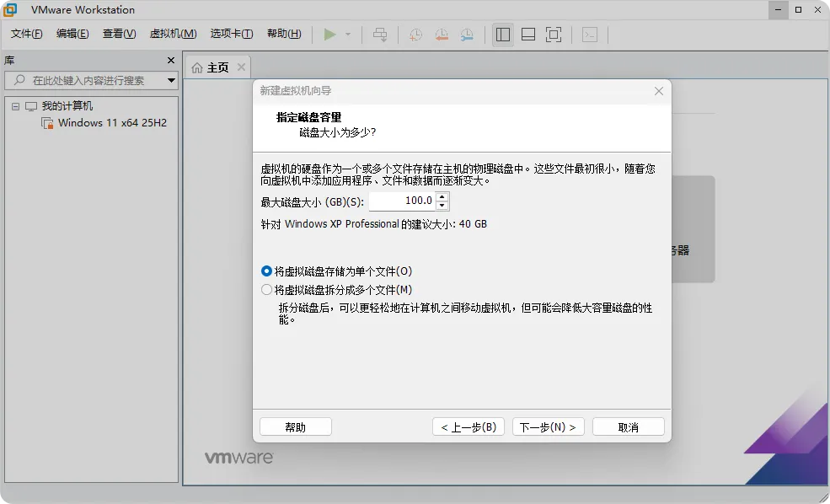Image resolution: width=830 pixels, height=504 pixels.
Task: Click the green Power On play icon
Action: 329,35
